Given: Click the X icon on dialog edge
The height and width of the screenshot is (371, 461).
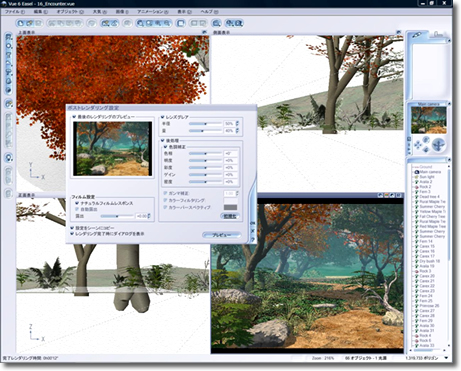Looking at the screenshot, I should (253, 231).
